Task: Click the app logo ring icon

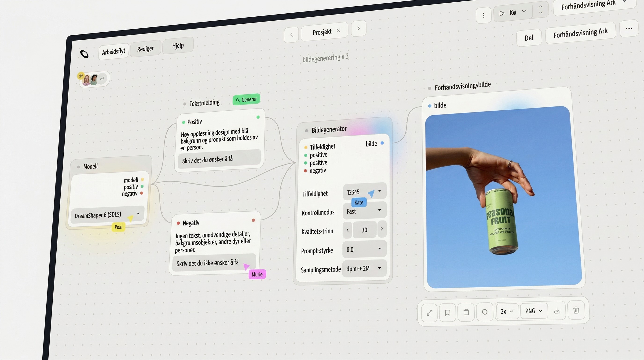Action: [84, 54]
